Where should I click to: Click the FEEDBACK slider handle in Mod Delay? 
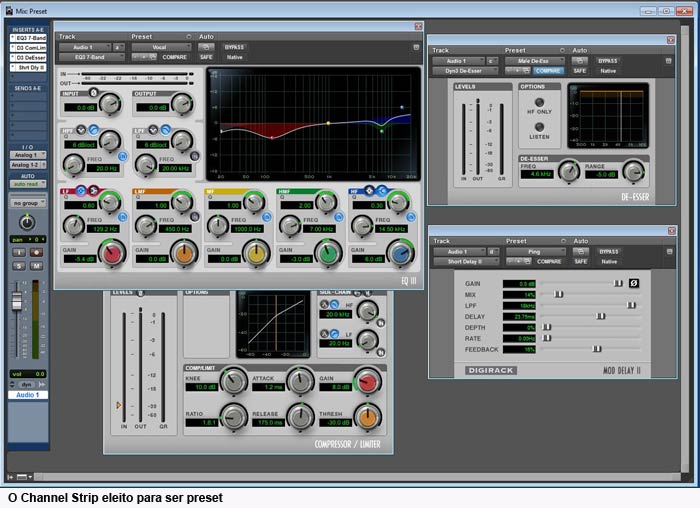[x=596, y=349]
